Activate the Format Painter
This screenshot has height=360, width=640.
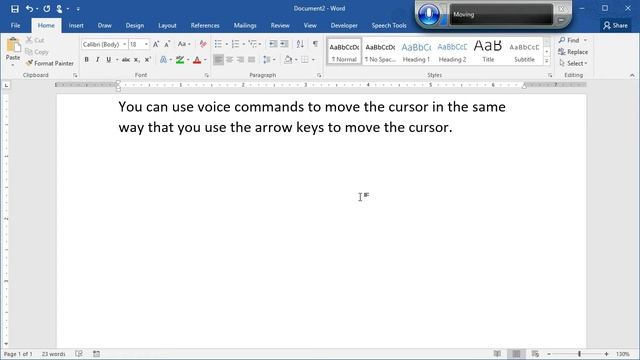[49, 63]
